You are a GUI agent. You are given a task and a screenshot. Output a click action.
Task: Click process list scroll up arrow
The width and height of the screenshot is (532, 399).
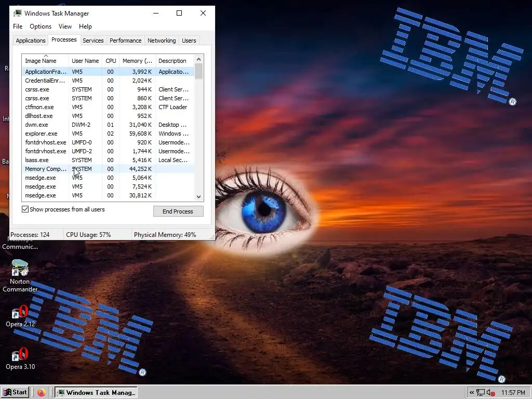tap(199, 59)
